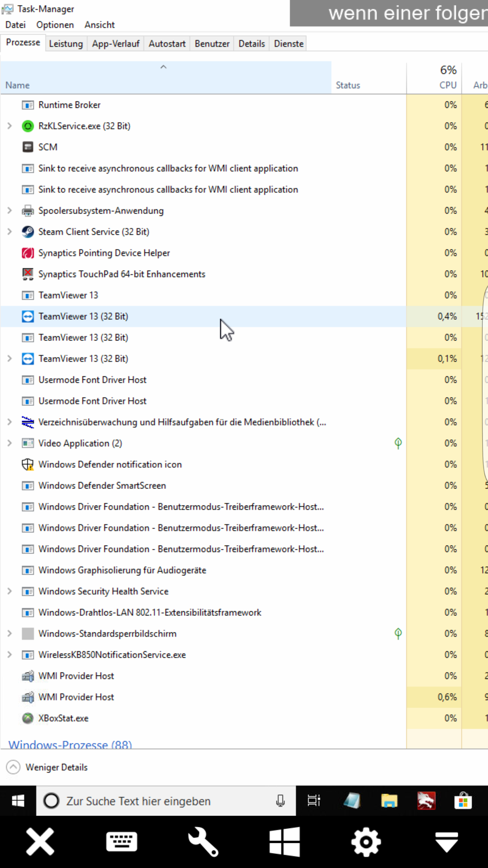The height and width of the screenshot is (868, 488).
Task: Switch to the Autostart tab
Action: click(167, 44)
